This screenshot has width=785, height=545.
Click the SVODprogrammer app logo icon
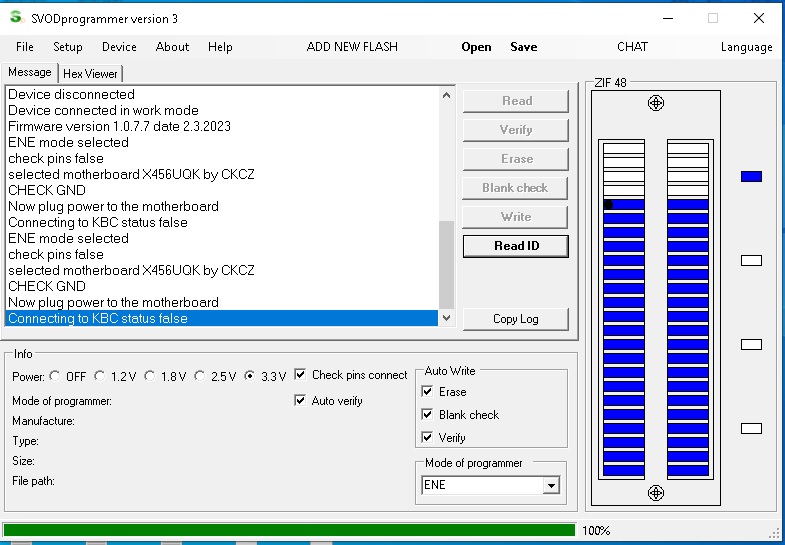click(17, 18)
